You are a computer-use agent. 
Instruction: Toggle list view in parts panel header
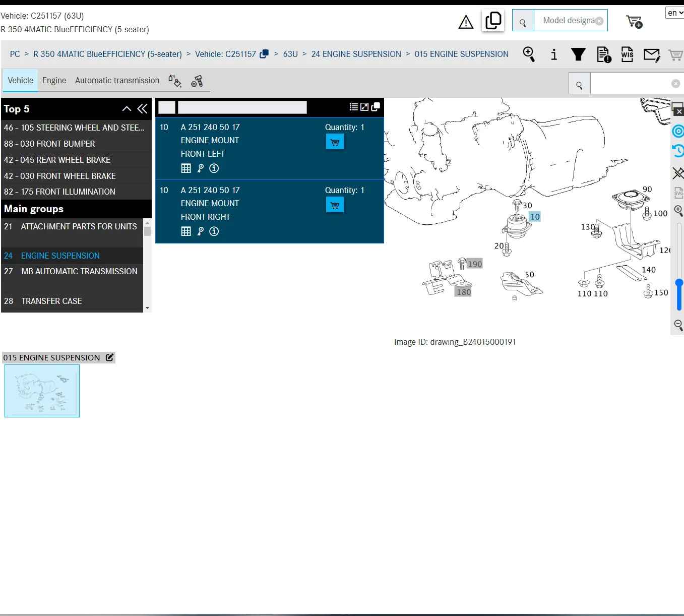point(354,107)
